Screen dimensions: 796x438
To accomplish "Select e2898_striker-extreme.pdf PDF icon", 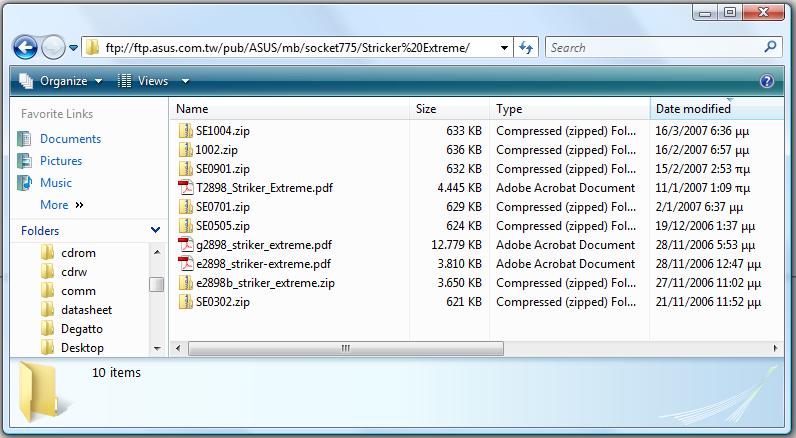I will (x=185, y=264).
